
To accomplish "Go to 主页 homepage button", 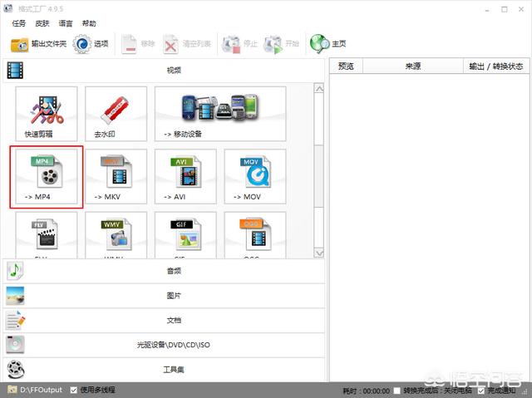I will [x=328, y=44].
